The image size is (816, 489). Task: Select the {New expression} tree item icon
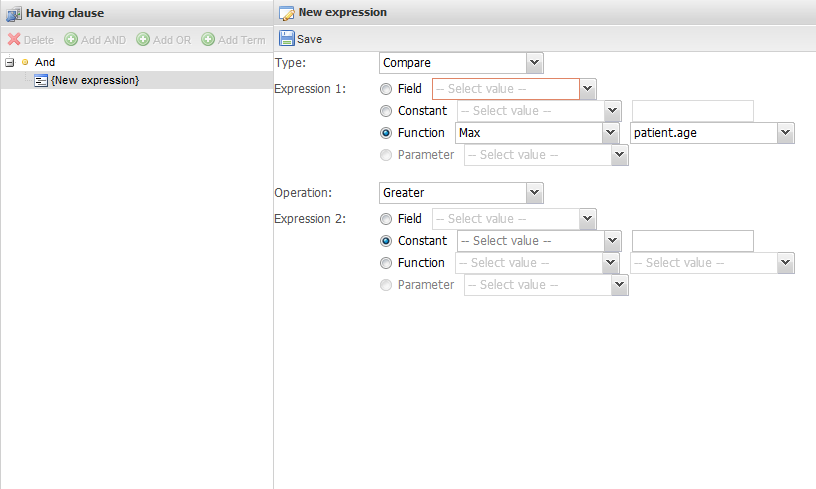41,81
